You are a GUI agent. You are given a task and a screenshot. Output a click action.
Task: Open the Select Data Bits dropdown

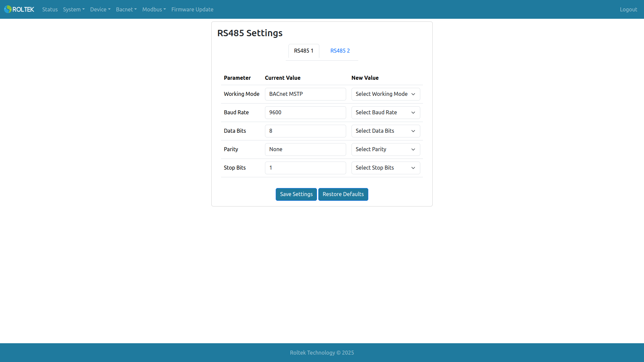386,131
